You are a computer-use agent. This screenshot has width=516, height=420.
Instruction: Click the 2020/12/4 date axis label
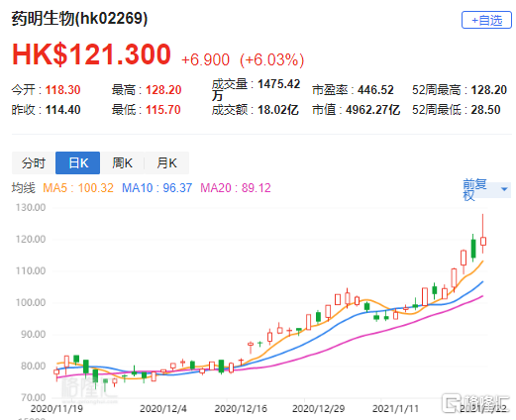coord(163,409)
